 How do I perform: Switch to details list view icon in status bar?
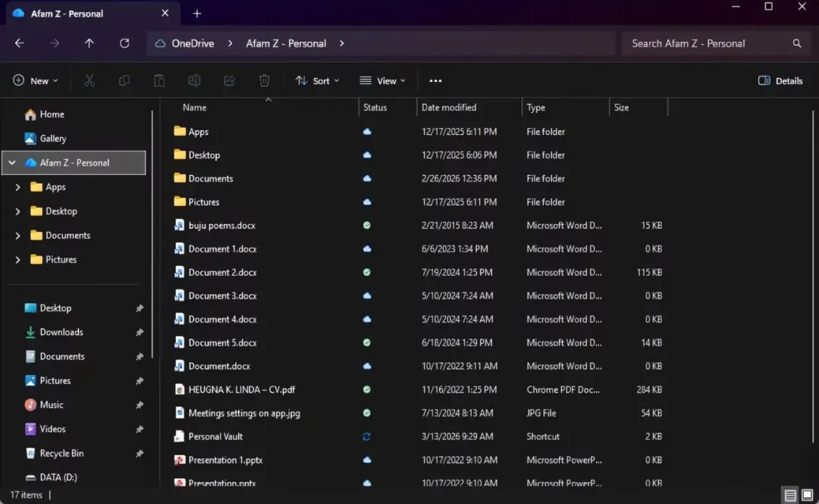pos(789,495)
